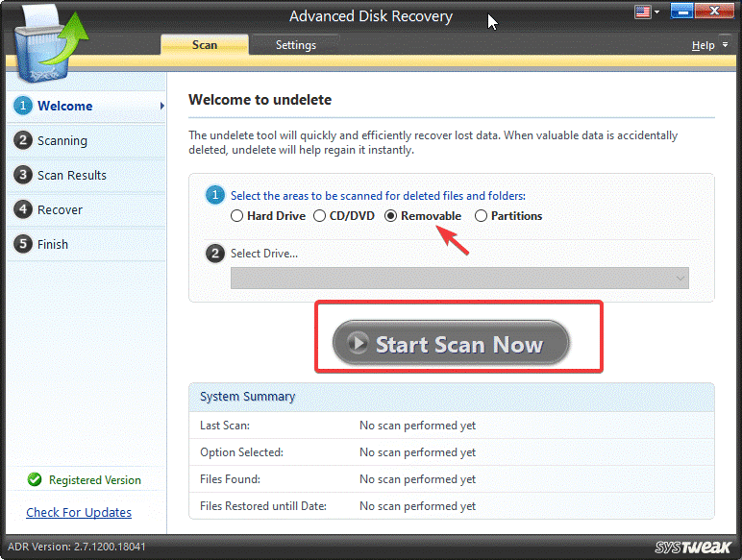Viewport: 742px width, 560px height.
Task: Click the Advanced Disk Recovery recycle bin logo
Action: (x=50, y=45)
